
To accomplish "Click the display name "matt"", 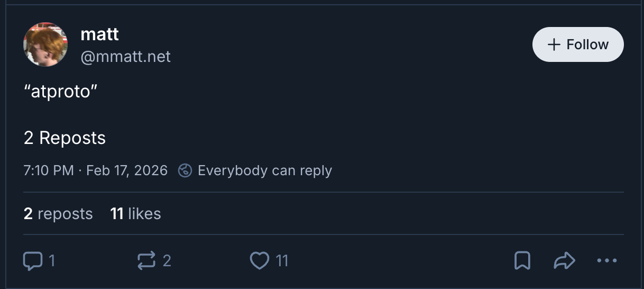I will point(99,34).
